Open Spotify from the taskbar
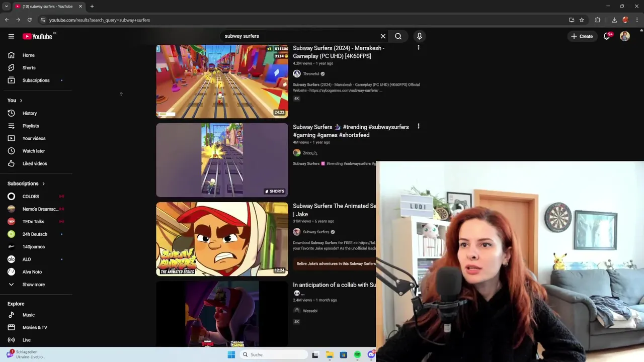644x362 pixels. coord(357,354)
